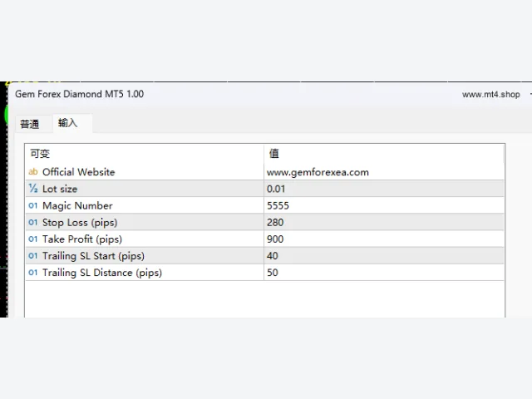The width and height of the screenshot is (532, 399).
Task: Edit the Stop Loss value 280
Action: pos(384,222)
